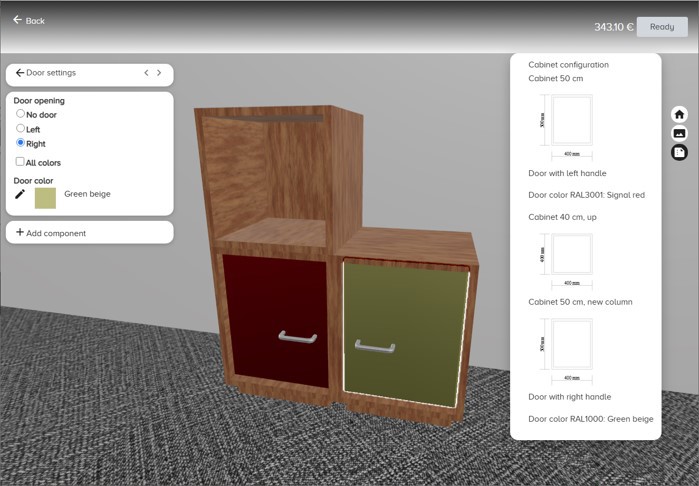Go to next setting with right chevron
This screenshot has height=486, width=699.
159,73
